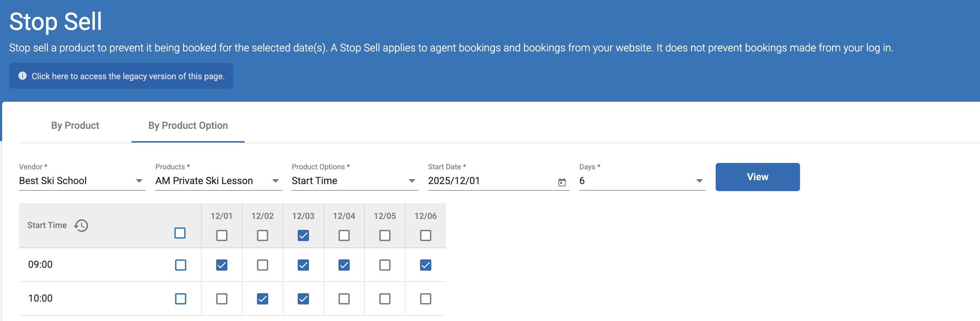Click the history clock icon beside Start Time
980x321 pixels.
coord(81,225)
